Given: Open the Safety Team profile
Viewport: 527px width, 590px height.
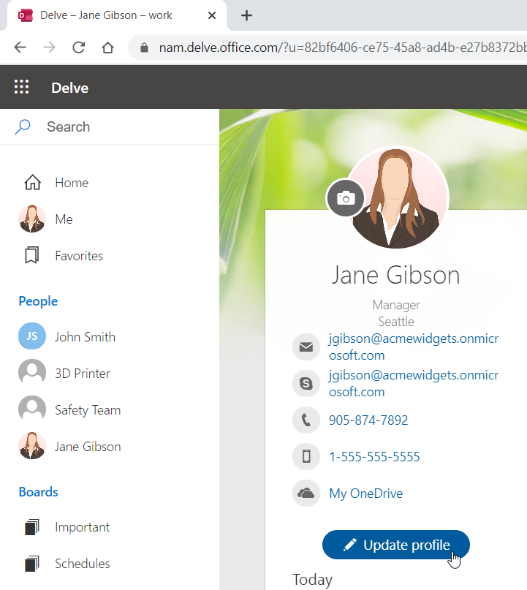Looking at the screenshot, I should (x=88, y=410).
